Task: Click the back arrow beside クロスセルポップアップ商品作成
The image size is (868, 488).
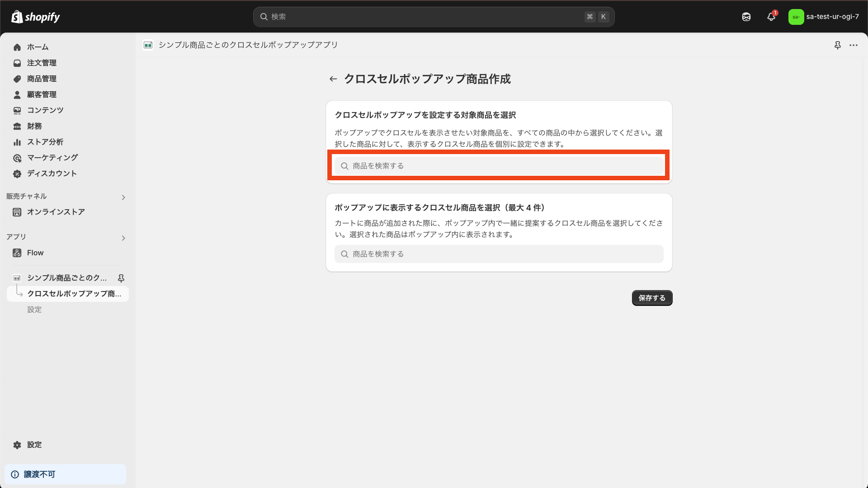Action: (x=333, y=79)
